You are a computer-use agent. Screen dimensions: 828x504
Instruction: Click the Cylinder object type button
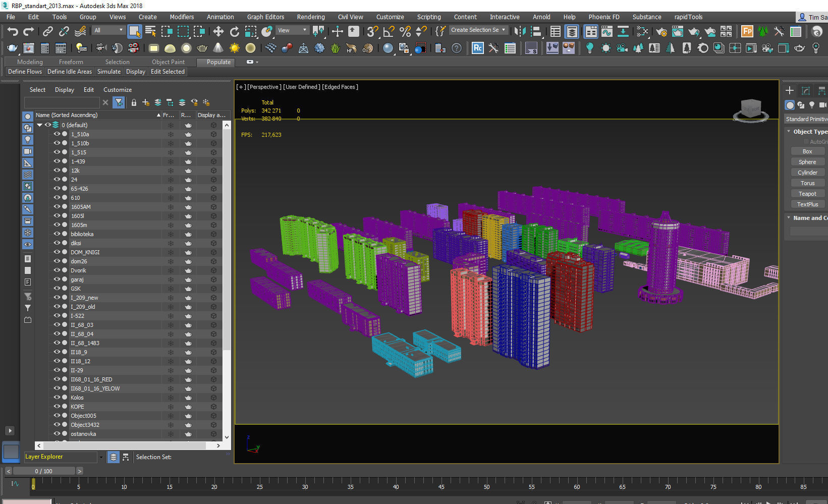pyautogui.click(x=807, y=173)
